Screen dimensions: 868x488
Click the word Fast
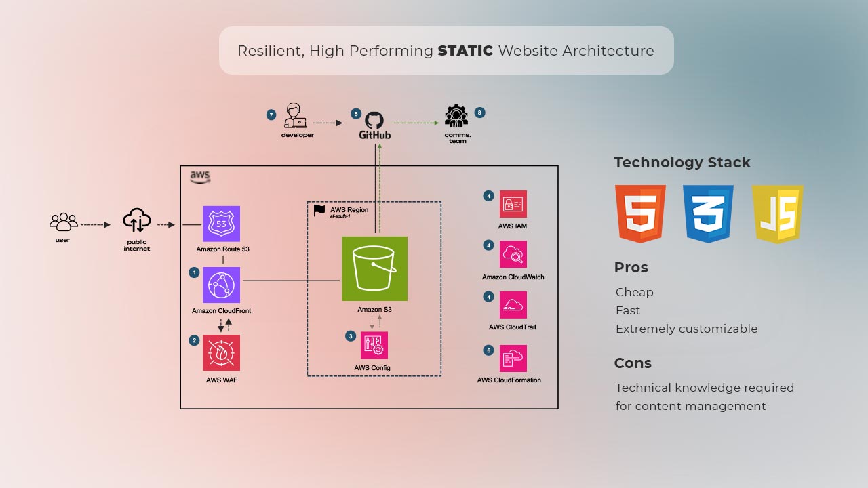coord(628,310)
